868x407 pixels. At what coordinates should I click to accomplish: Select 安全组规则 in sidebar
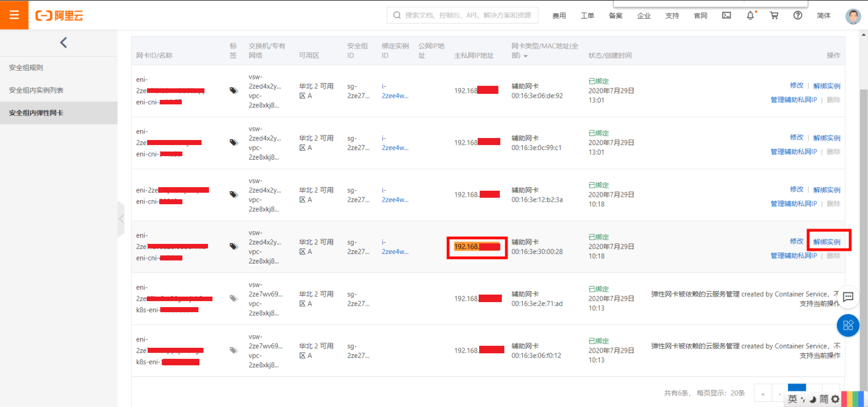[59, 68]
